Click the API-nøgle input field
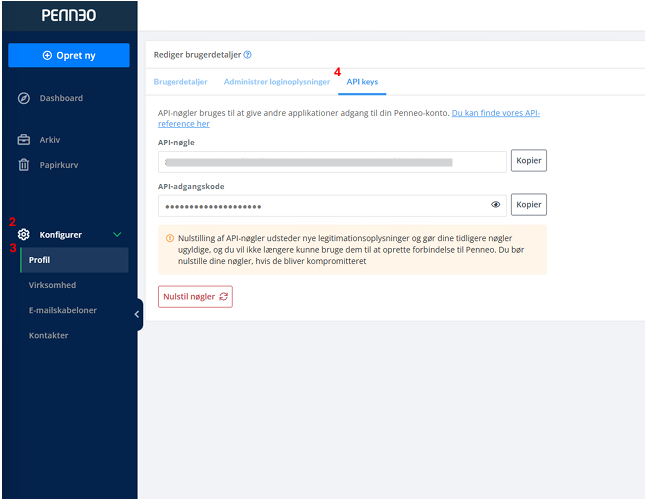Screen dimensions: 645x499 pyautogui.click(x=332, y=161)
